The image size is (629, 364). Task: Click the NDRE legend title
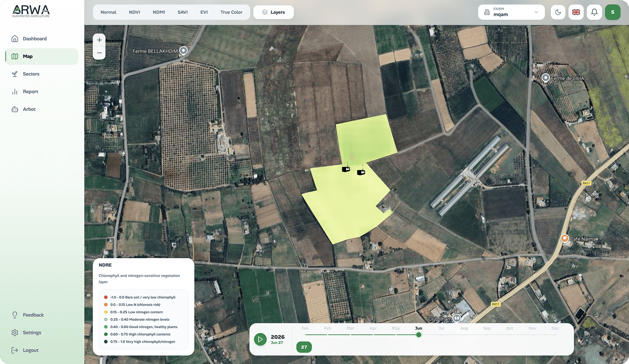tap(105, 265)
